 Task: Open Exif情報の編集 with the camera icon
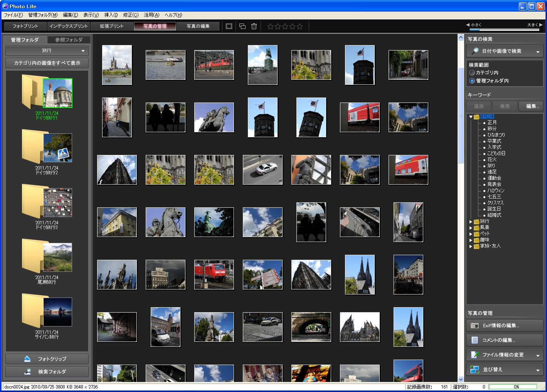pyautogui.click(x=475, y=325)
